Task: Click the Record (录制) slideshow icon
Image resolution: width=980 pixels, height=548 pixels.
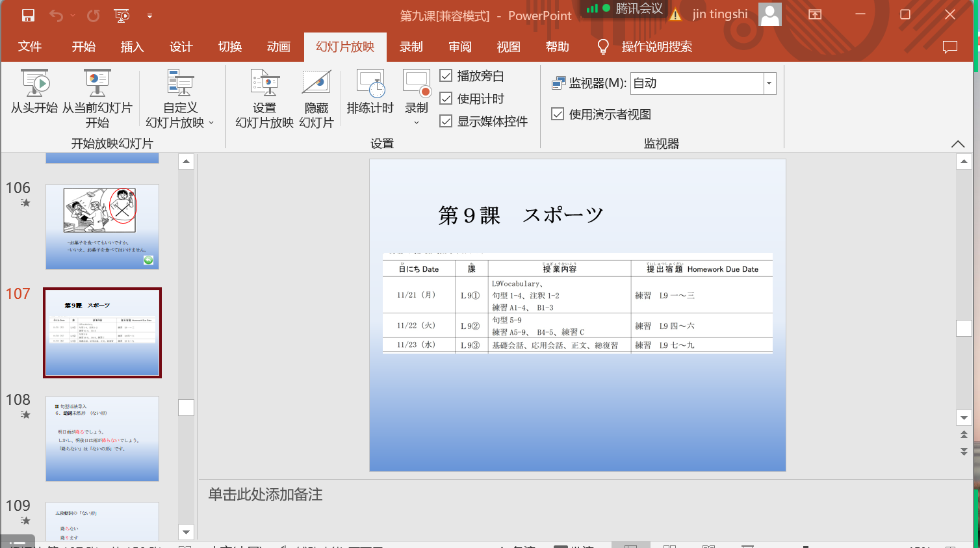Action: tap(417, 83)
